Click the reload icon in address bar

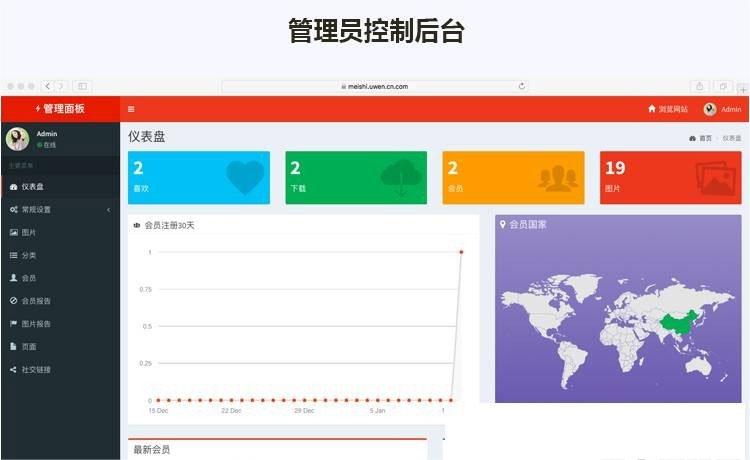click(x=522, y=87)
